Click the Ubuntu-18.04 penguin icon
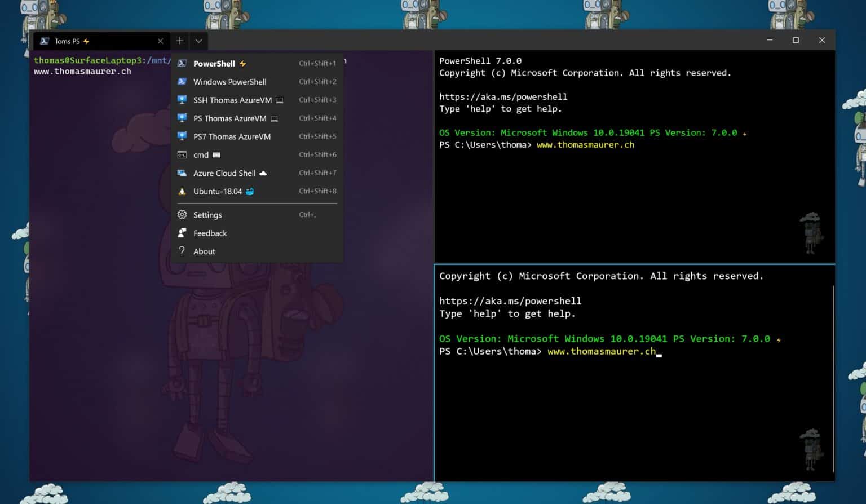The image size is (866, 504). point(182,191)
